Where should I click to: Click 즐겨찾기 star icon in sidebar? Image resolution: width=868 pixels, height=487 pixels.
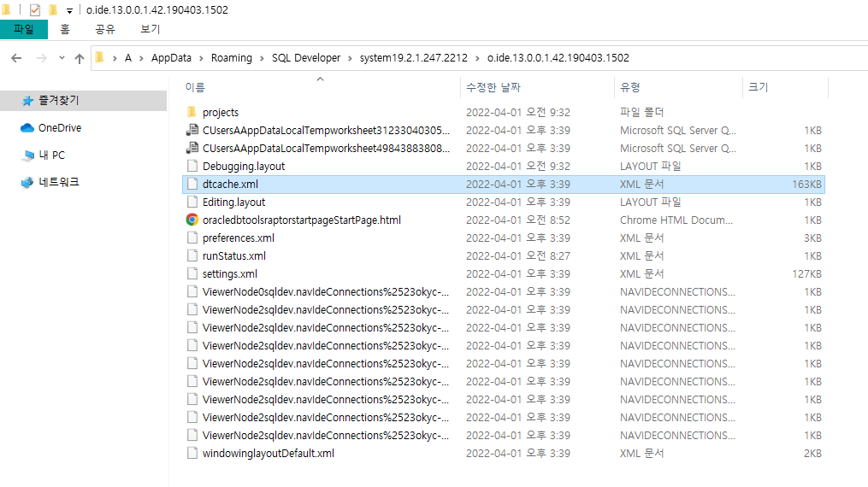pos(27,101)
